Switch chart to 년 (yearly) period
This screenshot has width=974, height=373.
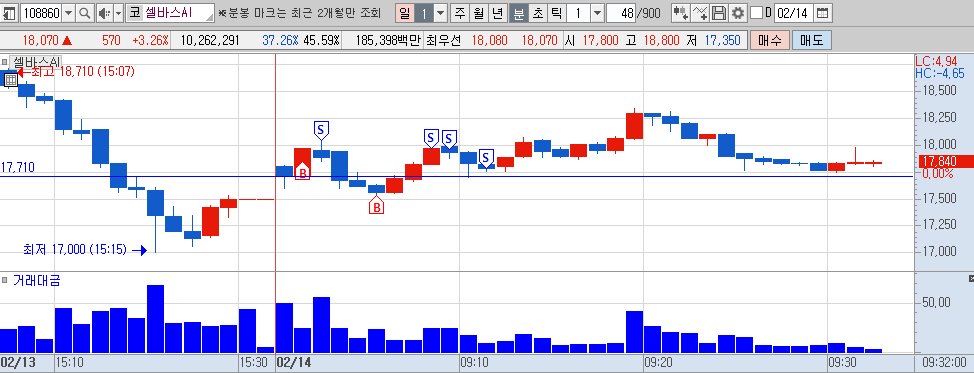tap(498, 12)
